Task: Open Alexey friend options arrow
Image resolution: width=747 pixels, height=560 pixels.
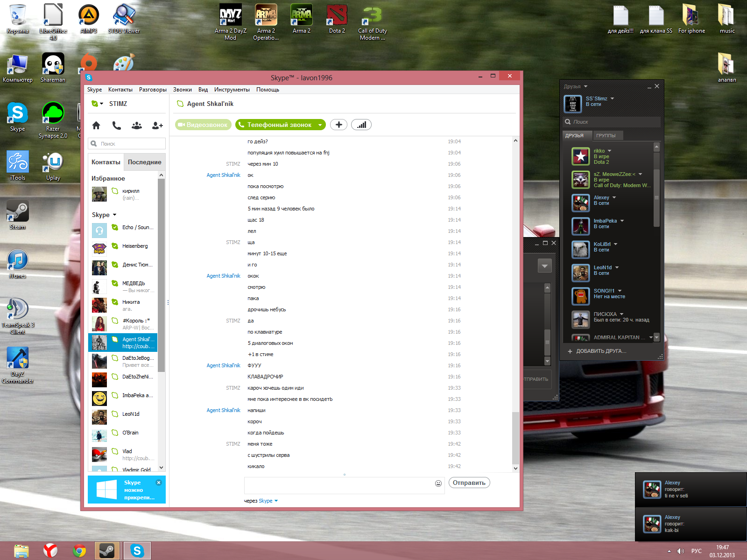Action: click(614, 197)
